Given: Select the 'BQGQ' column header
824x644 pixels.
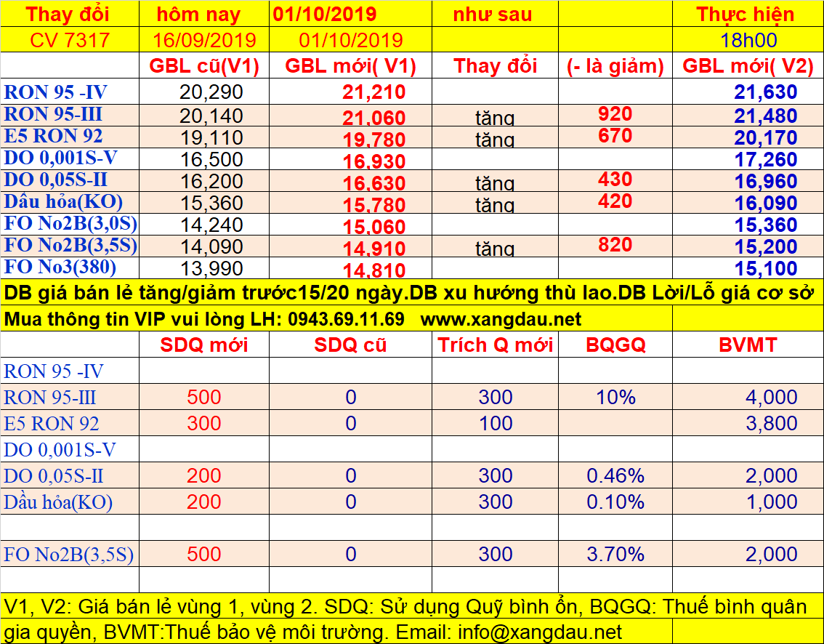Looking at the screenshot, I should click(615, 345).
